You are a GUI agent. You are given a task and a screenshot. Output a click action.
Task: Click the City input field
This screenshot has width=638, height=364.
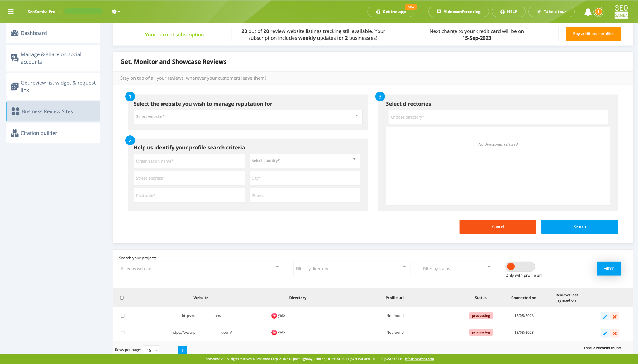coord(304,178)
